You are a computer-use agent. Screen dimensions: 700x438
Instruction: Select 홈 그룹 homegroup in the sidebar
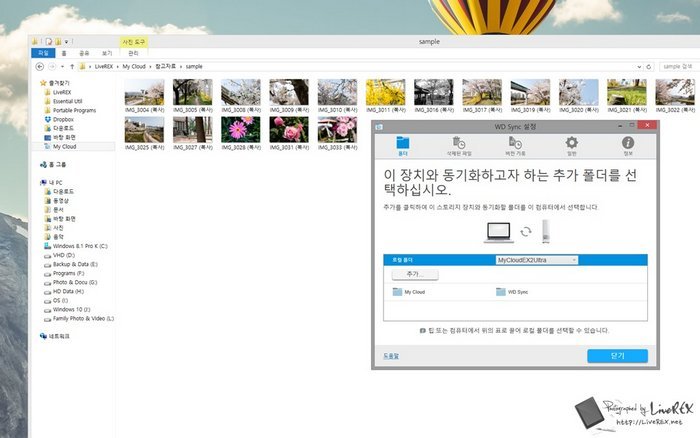(53, 165)
